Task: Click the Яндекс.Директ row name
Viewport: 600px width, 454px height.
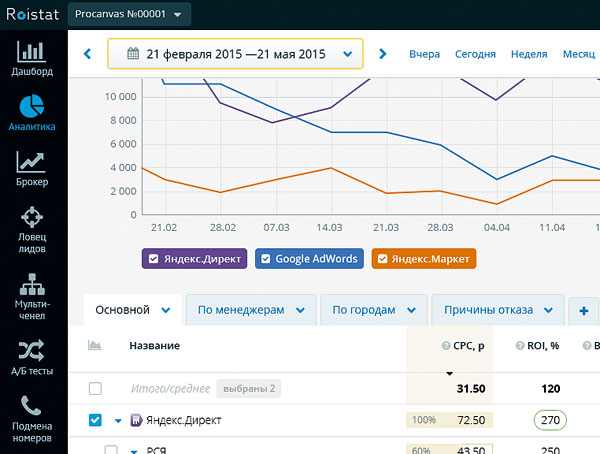Action: (x=184, y=420)
